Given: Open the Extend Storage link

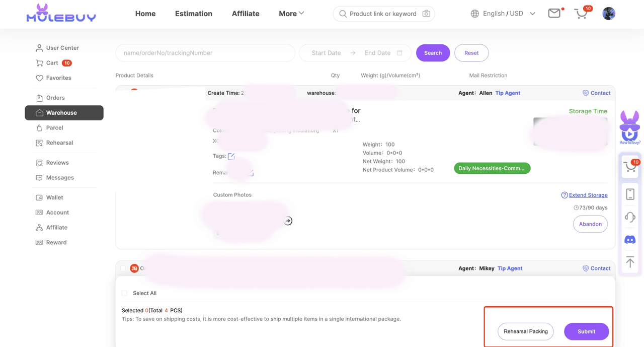Looking at the screenshot, I should [x=588, y=195].
